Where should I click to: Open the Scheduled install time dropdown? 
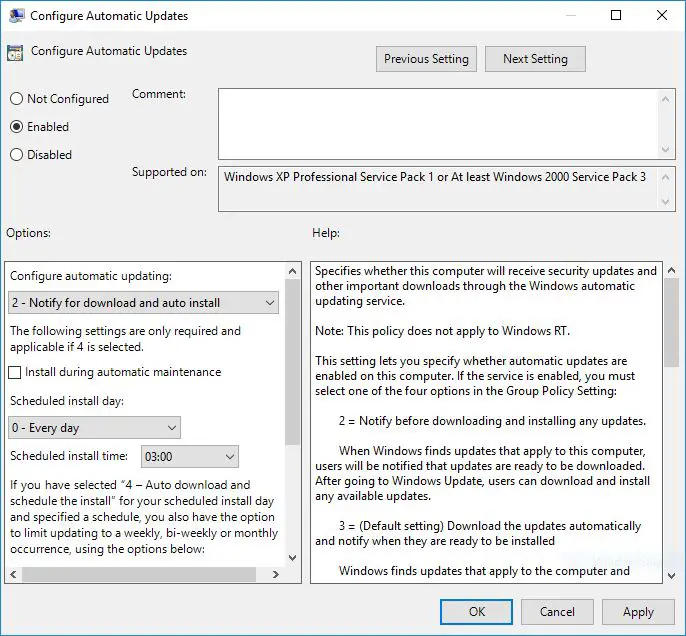190,457
